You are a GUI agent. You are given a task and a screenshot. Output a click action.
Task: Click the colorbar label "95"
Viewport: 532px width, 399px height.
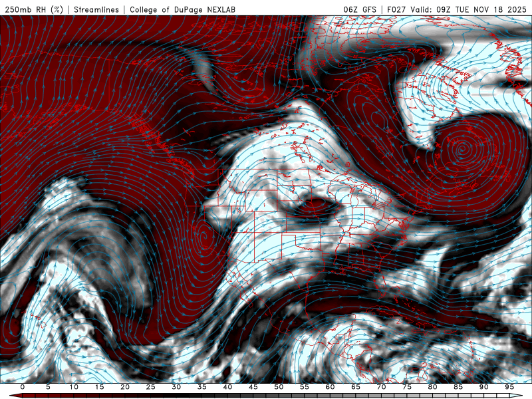point(509,387)
